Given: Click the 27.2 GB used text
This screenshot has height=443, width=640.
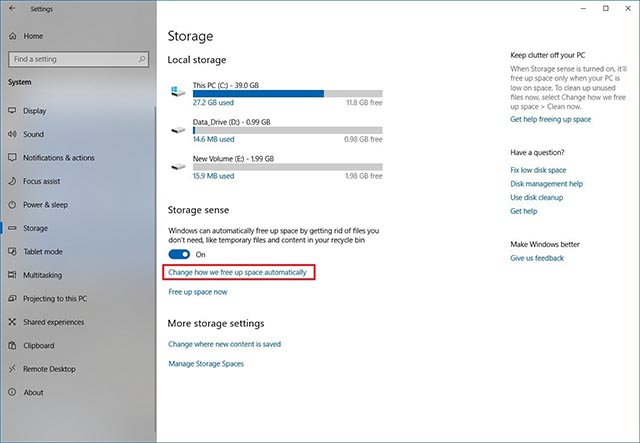Looking at the screenshot, I should tap(213, 102).
